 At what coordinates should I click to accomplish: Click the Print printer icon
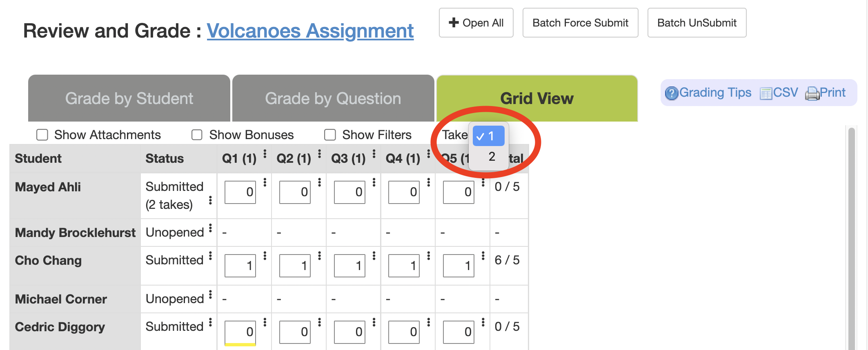[812, 93]
